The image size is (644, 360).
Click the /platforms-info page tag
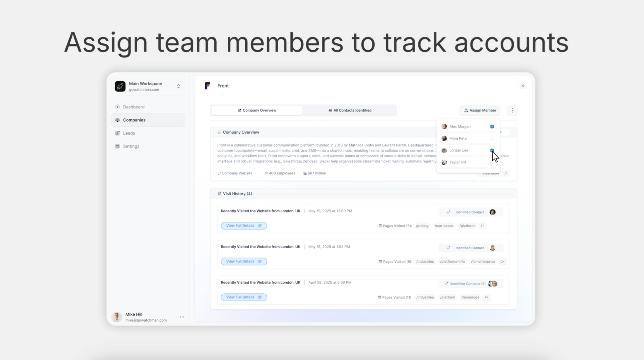point(452,261)
